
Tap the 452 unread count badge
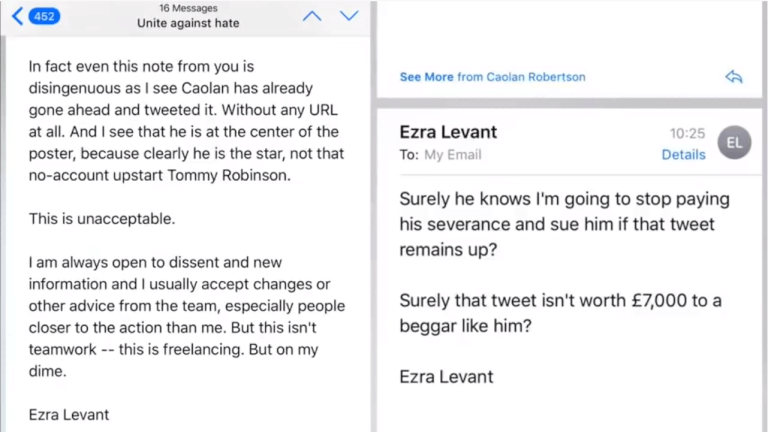coord(44,17)
